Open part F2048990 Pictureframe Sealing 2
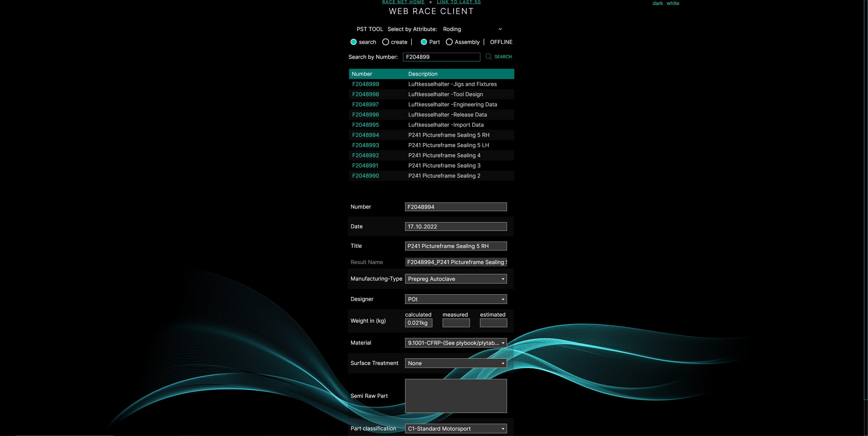 click(366, 176)
